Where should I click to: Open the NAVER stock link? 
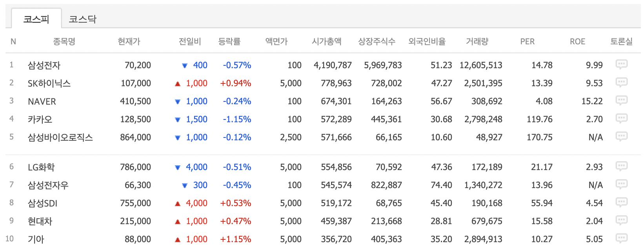[x=42, y=101]
